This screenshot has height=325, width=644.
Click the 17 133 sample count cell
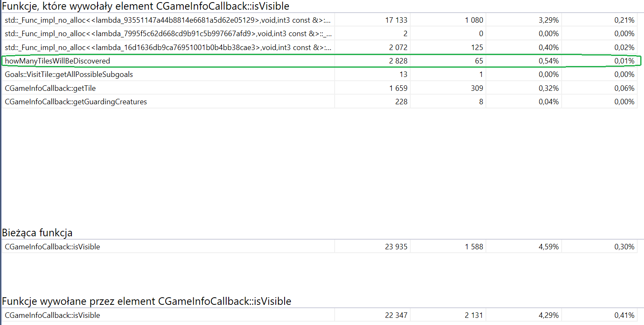point(396,20)
